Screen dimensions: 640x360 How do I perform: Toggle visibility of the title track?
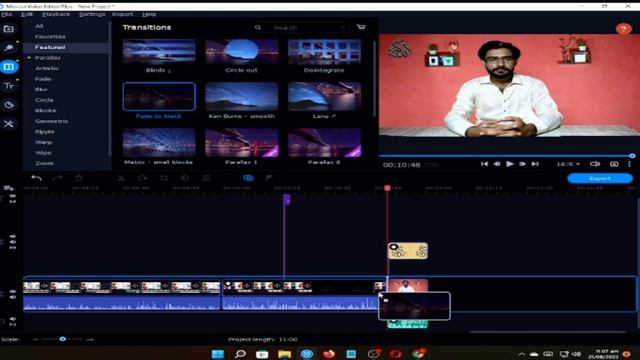click(13, 196)
